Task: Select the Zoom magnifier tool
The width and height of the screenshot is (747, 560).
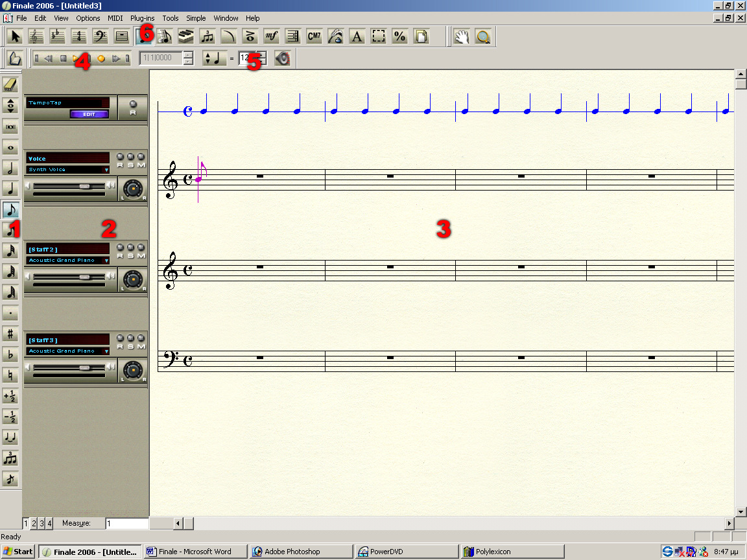Action: [x=483, y=37]
